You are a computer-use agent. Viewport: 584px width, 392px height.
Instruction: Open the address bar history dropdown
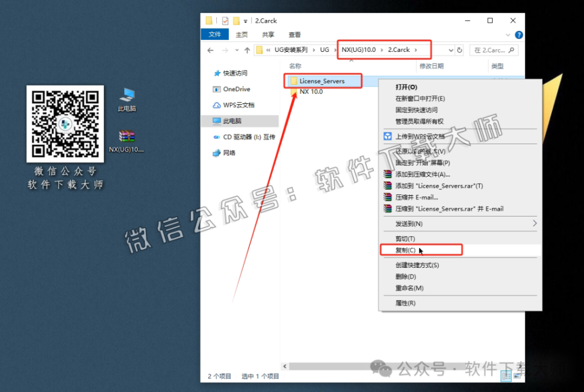[x=452, y=50]
